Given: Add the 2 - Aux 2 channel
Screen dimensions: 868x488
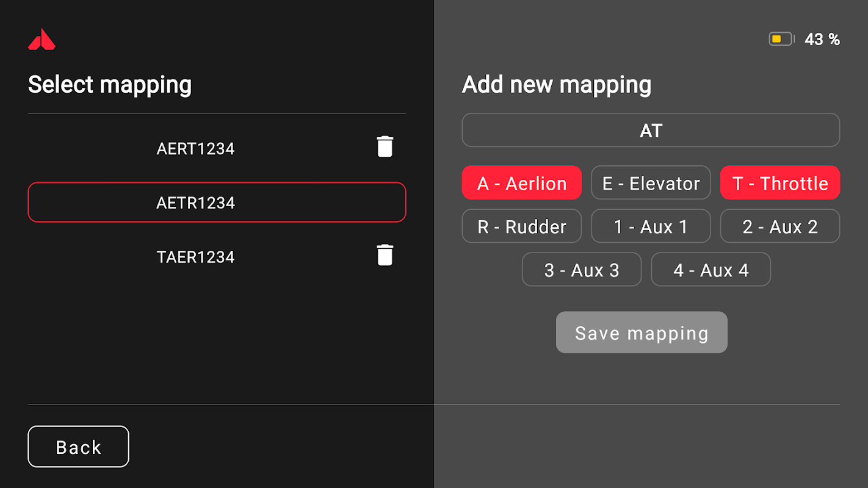Looking at the screenshot, I should 780,226.
